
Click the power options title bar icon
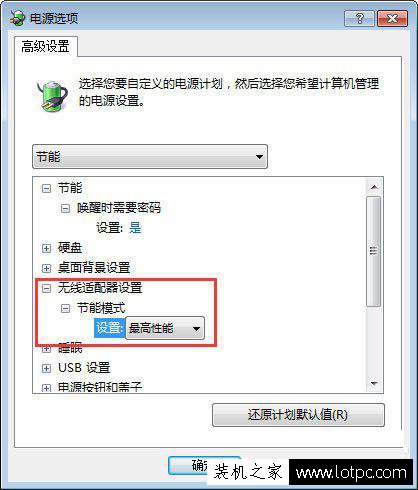click(17, 18)
